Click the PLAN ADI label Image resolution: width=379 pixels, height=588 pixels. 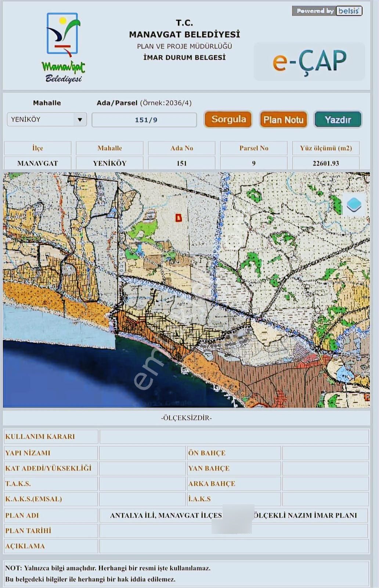pyautogui.click(x=22, y=516)
